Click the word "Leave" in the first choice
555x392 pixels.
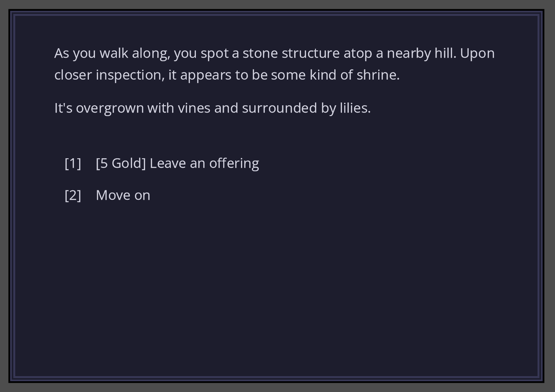(x=168, y=163)
